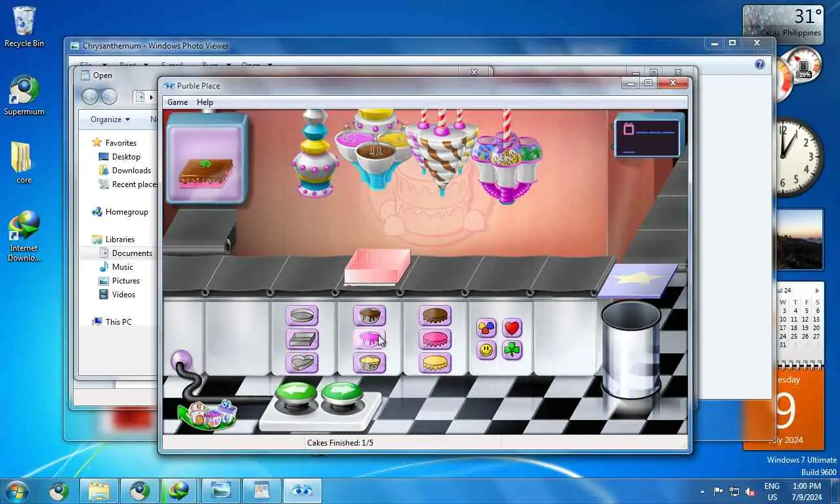This screenshot has width=840, height=504.
Task: Click Photo Viewer help question icon
Action: click(x=760, y=64)
